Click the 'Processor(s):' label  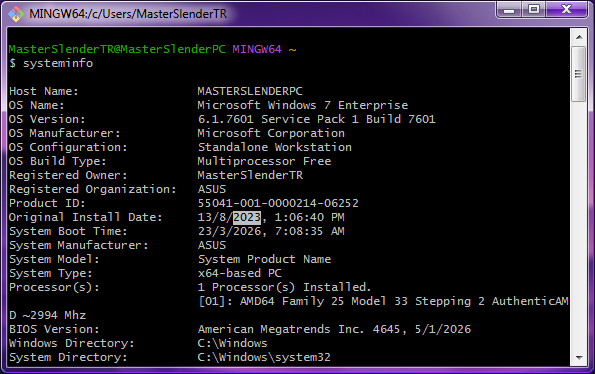(54, 287)
